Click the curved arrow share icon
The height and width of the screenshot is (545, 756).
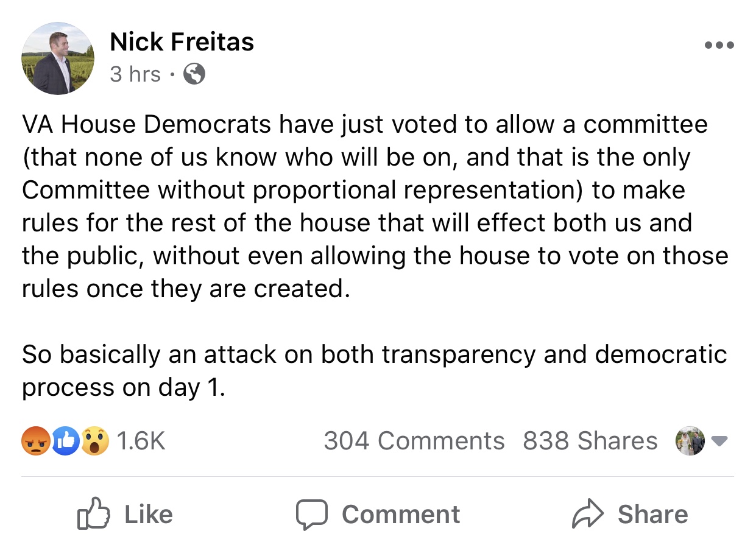588,515
